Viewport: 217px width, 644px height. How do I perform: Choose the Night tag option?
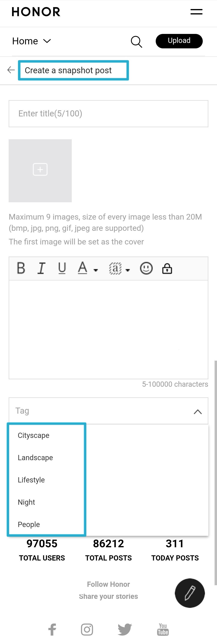tap(27, 502)
